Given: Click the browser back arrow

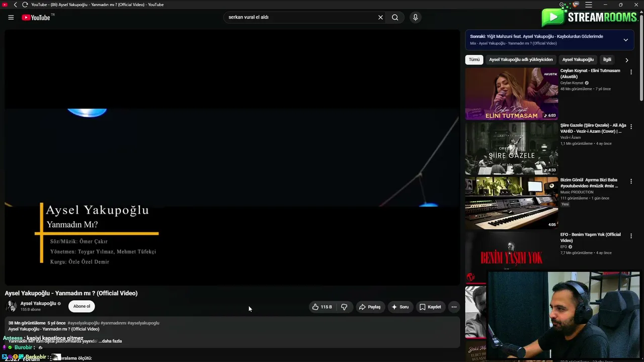Looking at the screenshot, I should point(16,5).
